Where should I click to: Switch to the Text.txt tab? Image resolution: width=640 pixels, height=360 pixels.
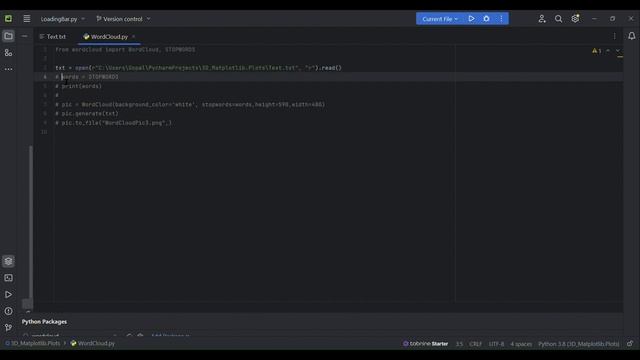point(53,37)
